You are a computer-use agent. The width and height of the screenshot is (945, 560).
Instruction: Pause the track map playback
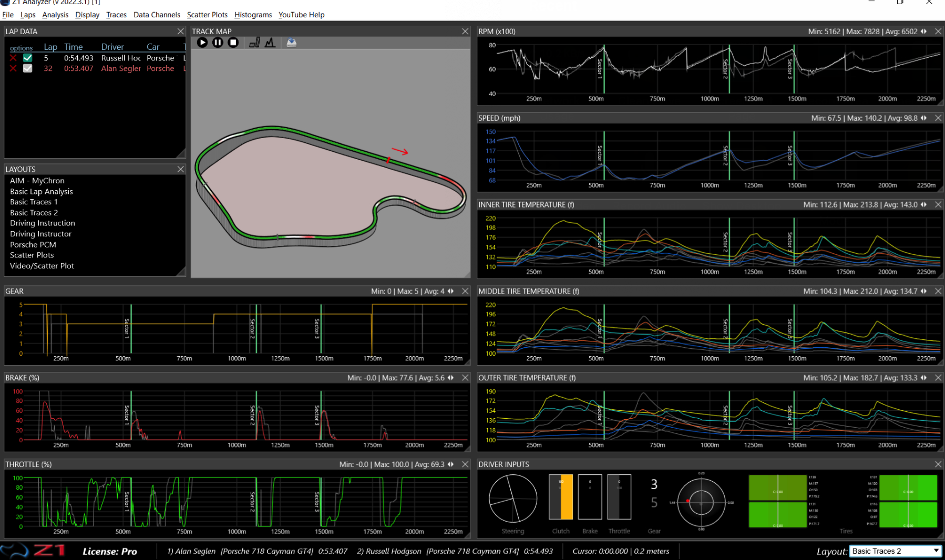(x=218, y=43)
